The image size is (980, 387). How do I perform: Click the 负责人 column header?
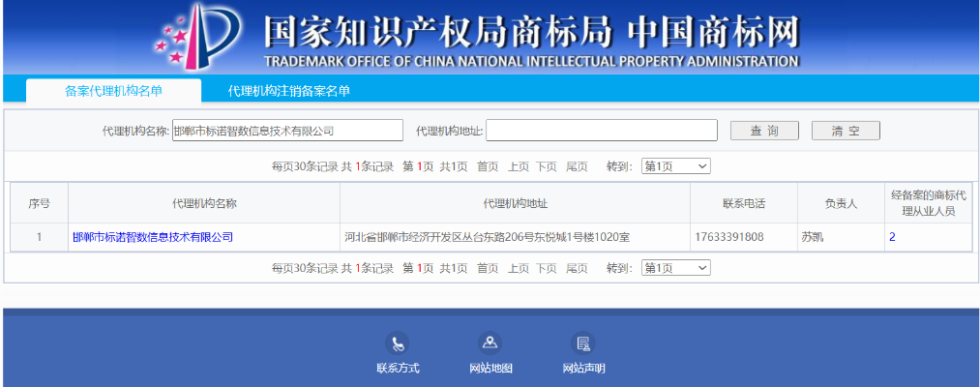(841, 203)
